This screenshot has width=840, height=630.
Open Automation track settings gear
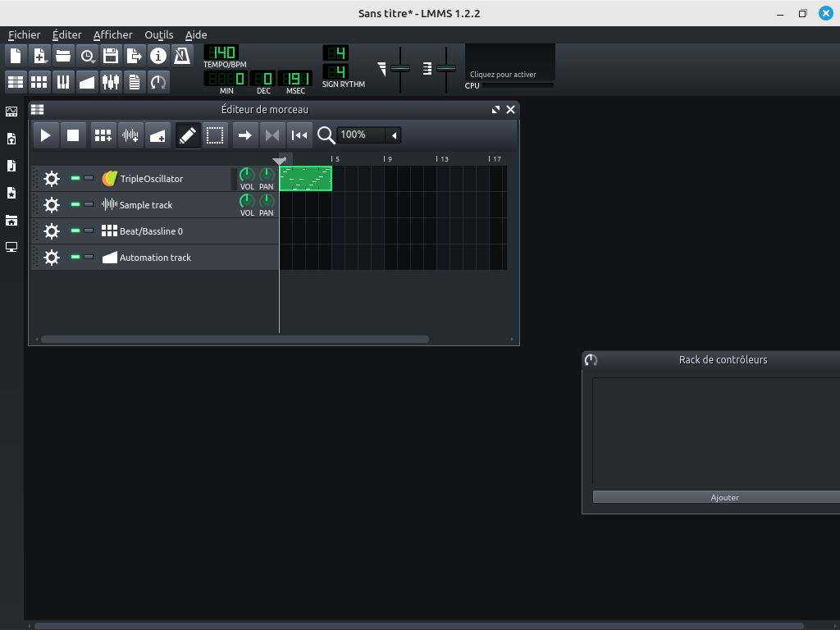tap(52, 257)
